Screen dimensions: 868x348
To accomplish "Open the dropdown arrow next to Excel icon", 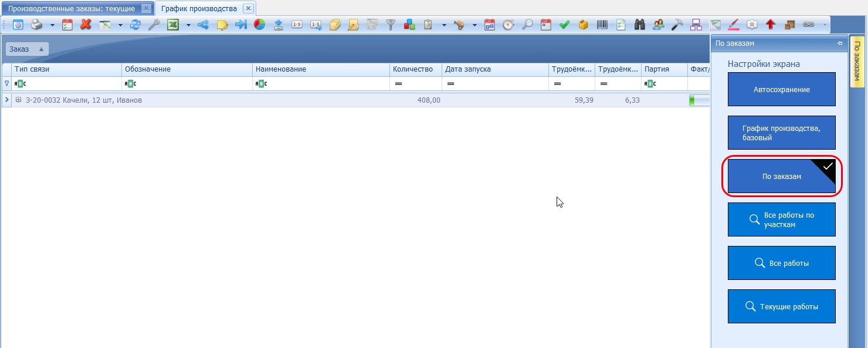I will tap(188, 25).
